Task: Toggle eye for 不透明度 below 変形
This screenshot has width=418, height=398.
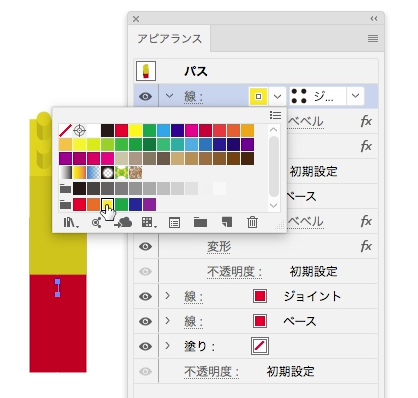Action: 145,272
